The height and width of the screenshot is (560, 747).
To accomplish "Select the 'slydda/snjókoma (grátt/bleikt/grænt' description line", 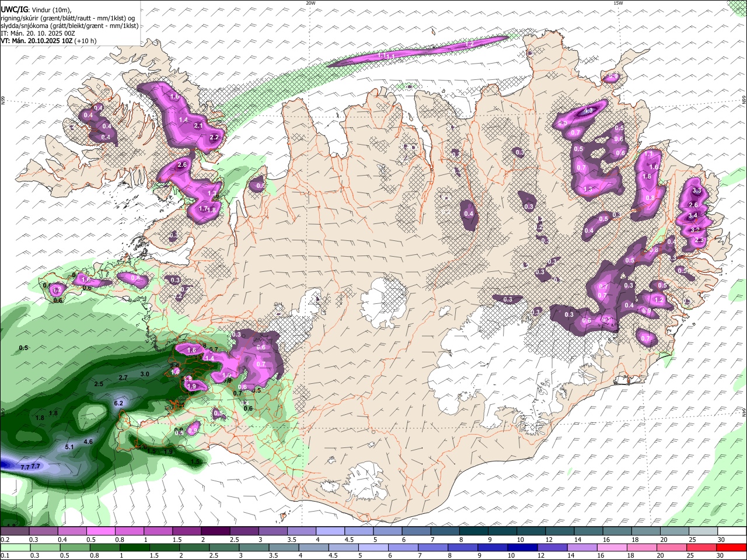I will point(69,26).
